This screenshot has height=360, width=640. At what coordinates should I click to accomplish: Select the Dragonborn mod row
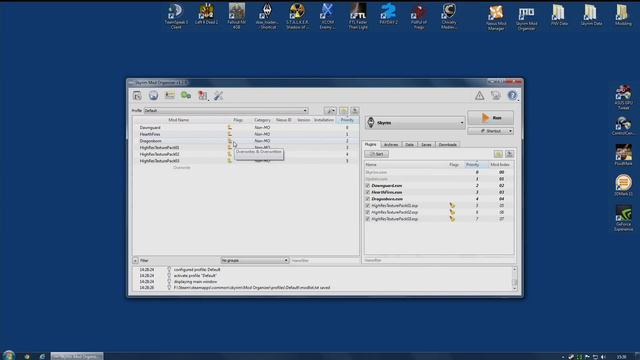[x=246, y=141]
